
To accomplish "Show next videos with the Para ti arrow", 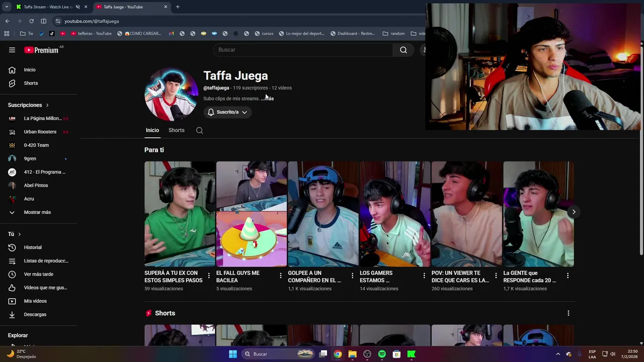I will pyautogui.click(x=574, y=212).
